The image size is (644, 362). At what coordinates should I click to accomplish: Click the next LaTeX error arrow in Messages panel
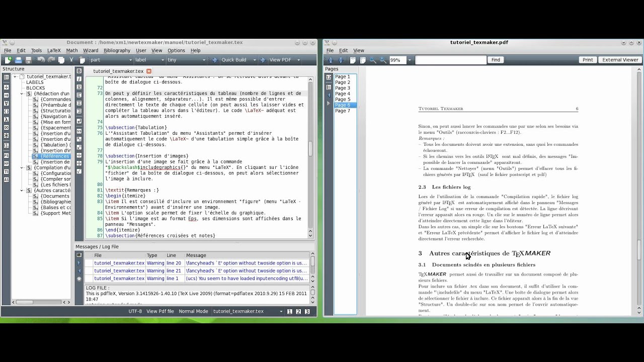[79, 263]
